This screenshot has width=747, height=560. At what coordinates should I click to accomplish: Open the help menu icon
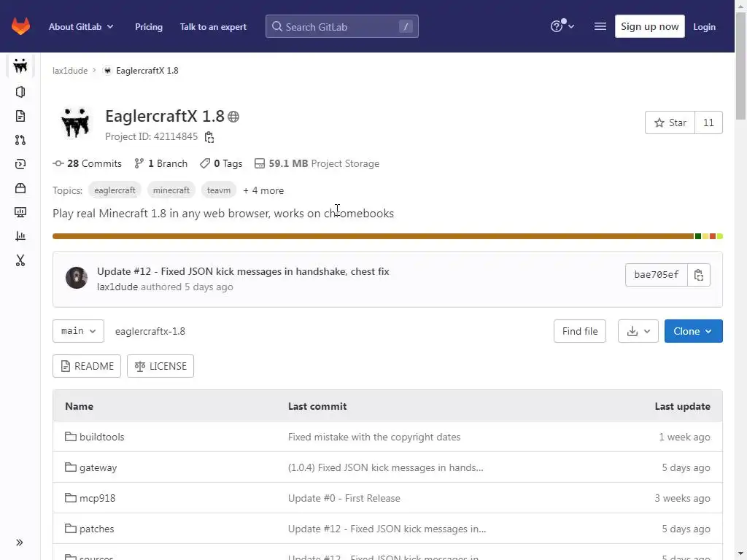coord(562,26)
